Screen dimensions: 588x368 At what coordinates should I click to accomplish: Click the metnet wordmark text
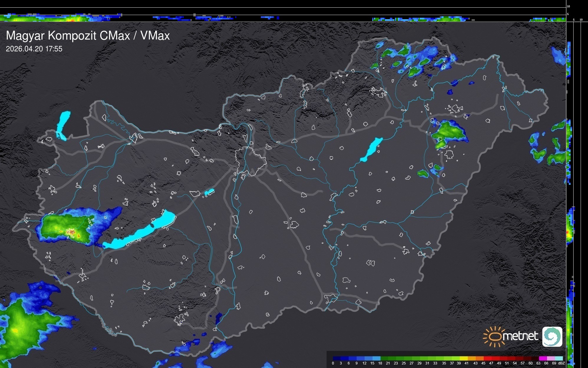point(520,336)
